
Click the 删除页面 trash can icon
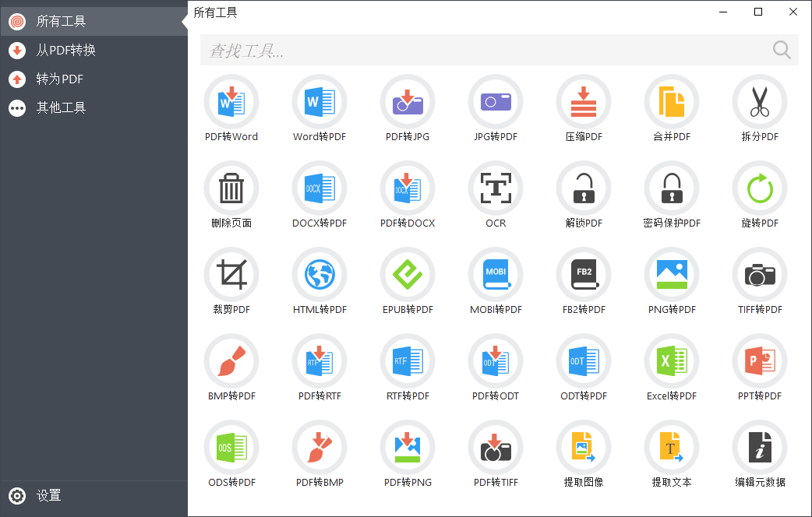tap(231, 188)
